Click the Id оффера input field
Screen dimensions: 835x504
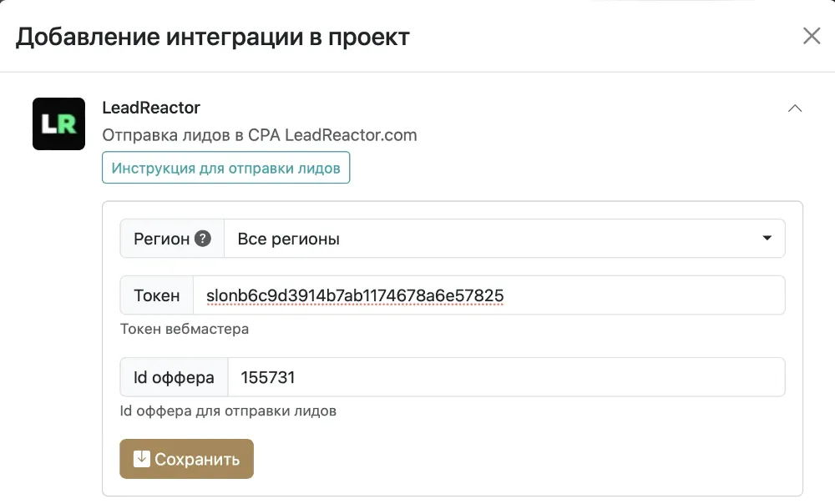[501, 376]
